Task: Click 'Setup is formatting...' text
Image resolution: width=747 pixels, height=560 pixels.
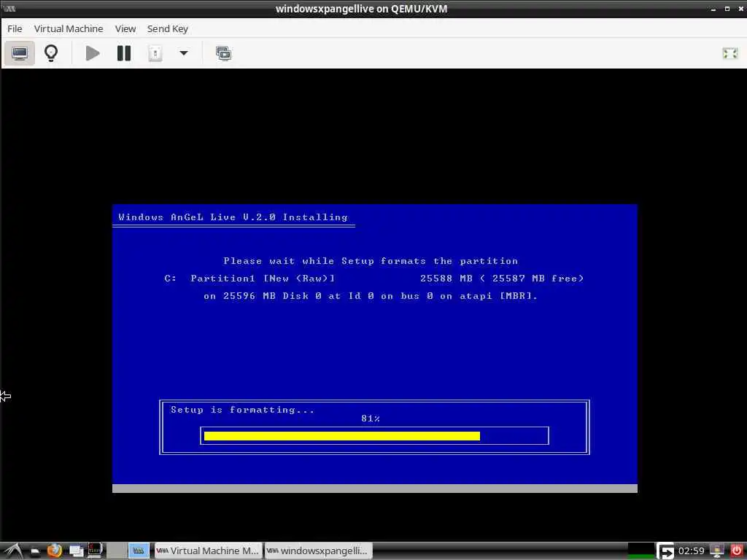Action: (x=242, y=410)
